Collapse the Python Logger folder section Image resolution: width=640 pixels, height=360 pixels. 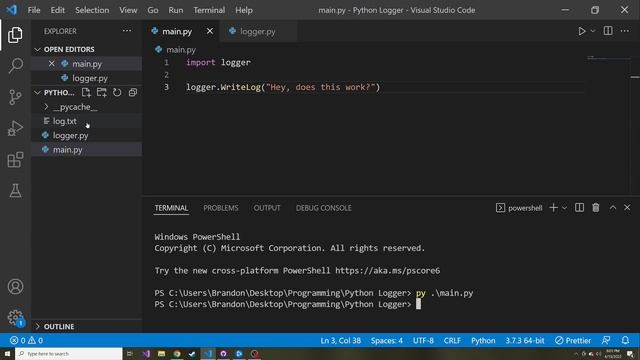(x=55, y=93)
